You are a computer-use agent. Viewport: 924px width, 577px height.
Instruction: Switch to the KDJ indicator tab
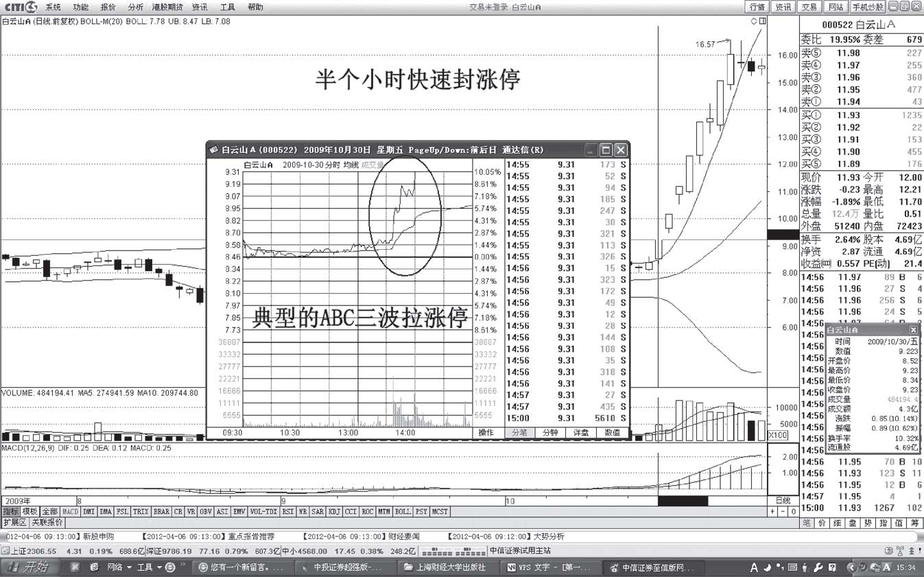pos(335,511)
